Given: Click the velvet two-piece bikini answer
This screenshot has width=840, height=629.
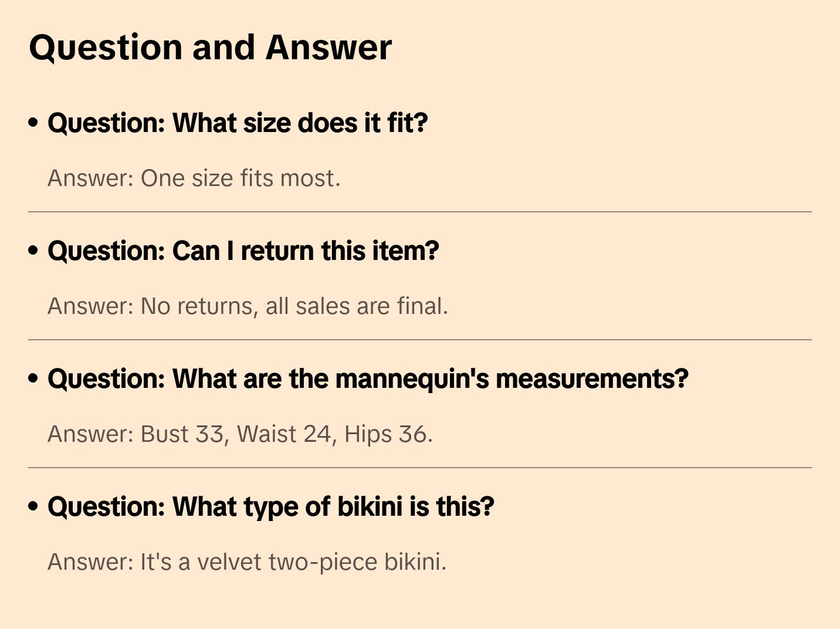Looking at the screenshot, I should point(247,562).
